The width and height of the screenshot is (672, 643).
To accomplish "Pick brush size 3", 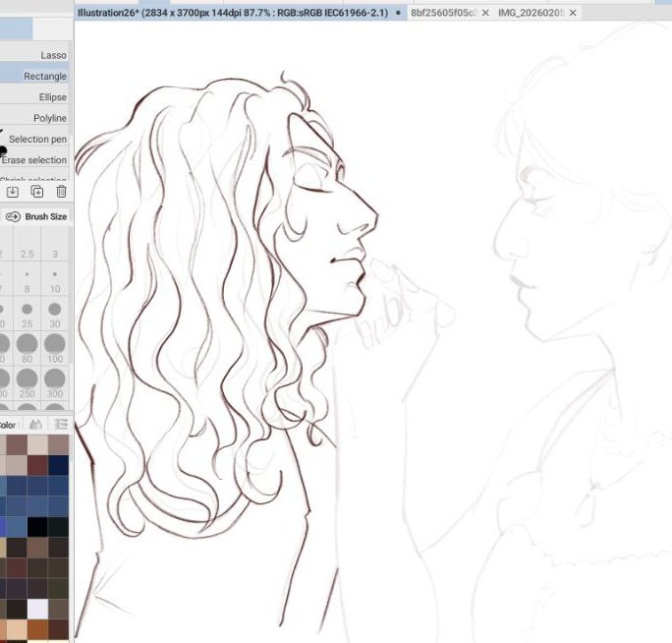I will point(55,244).
